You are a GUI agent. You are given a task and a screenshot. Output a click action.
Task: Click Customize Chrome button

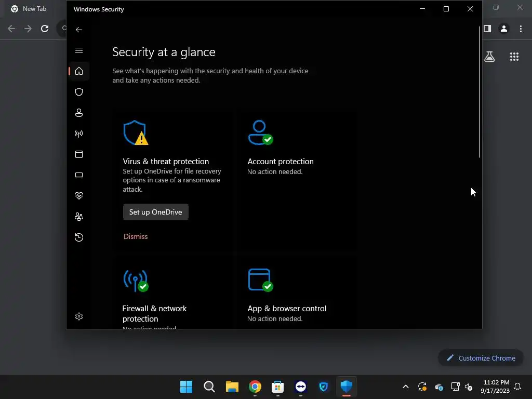point(481,358)
